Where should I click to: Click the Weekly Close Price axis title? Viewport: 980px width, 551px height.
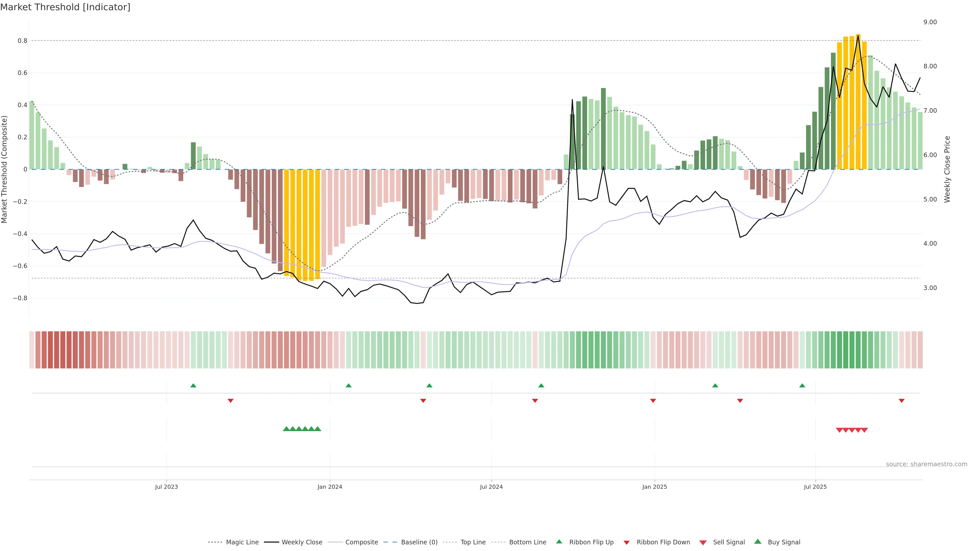click(947, 169)
